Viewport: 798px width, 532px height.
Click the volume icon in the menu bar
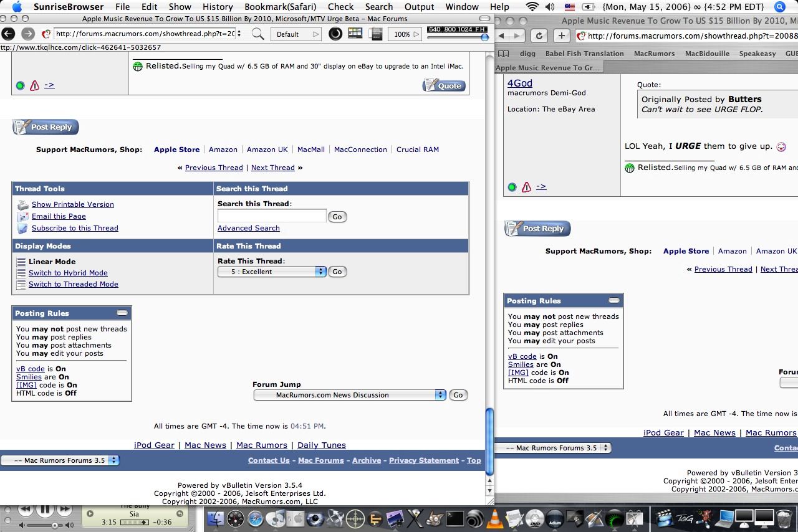pyautogui.click(x=549, y=7)
